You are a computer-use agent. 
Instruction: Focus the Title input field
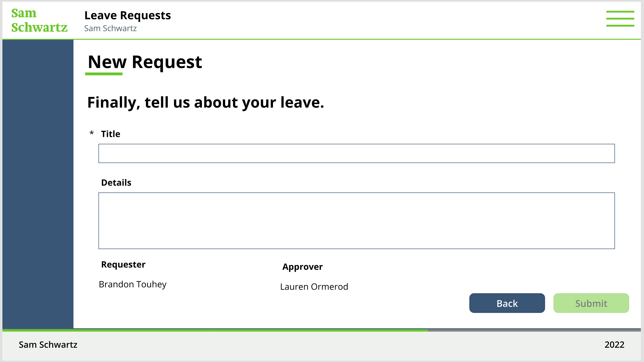click(x=356, y=153)
